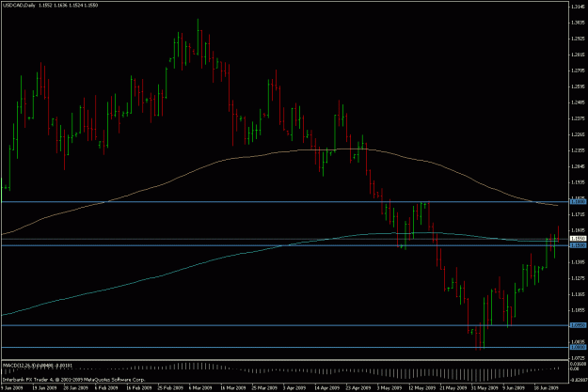Click the 1.2155 price scale value
The image size is (588, 392).
coord(578,150)
